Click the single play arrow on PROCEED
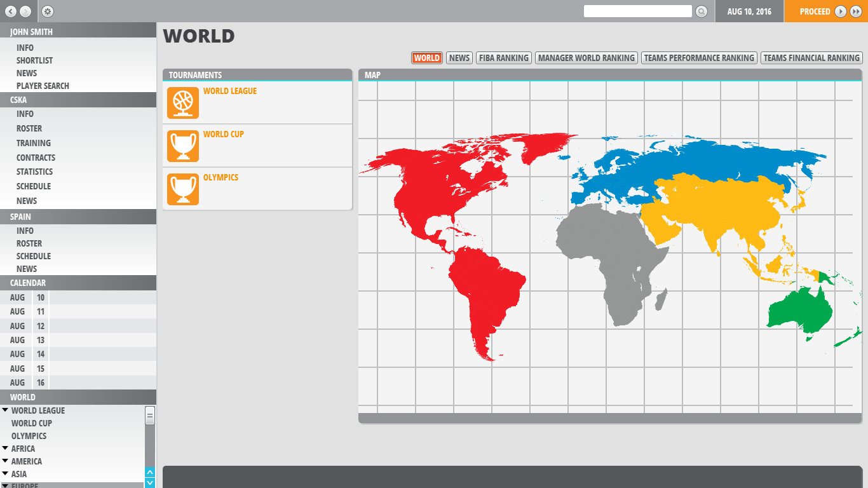The width and height of the screenshot is (868, 488). click(x=841, y=11)
